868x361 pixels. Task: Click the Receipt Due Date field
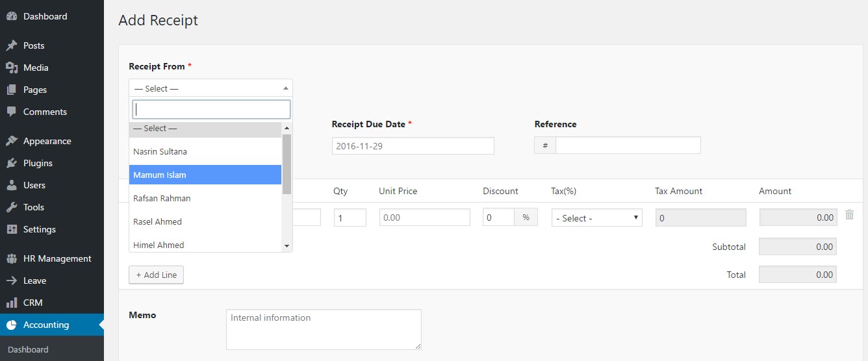pyautogui.click(x=413, y=146)
